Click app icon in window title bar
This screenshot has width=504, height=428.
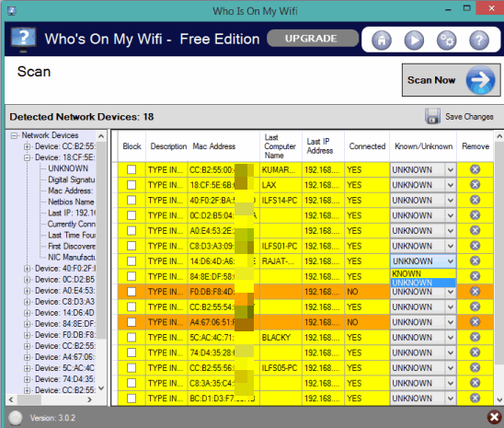click(12, 11)
